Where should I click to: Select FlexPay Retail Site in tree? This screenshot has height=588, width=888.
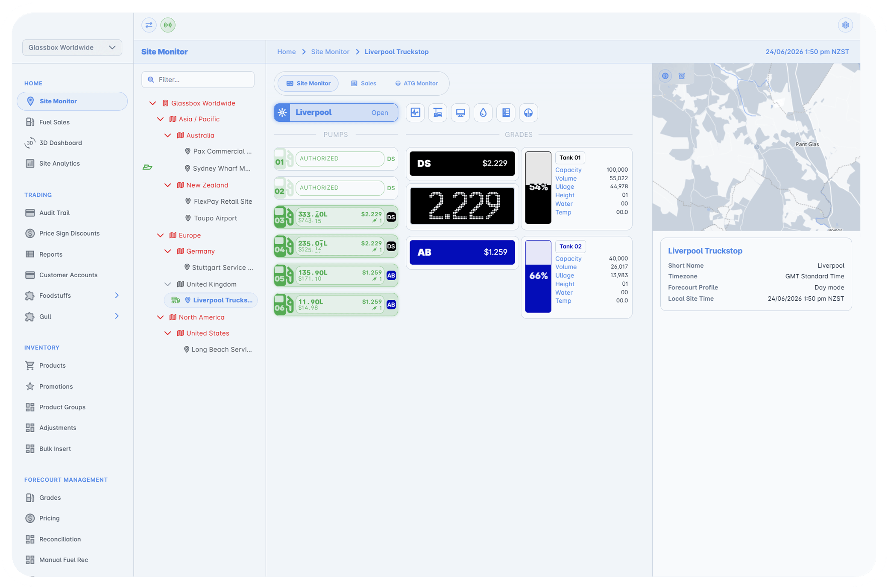point(218,202)
